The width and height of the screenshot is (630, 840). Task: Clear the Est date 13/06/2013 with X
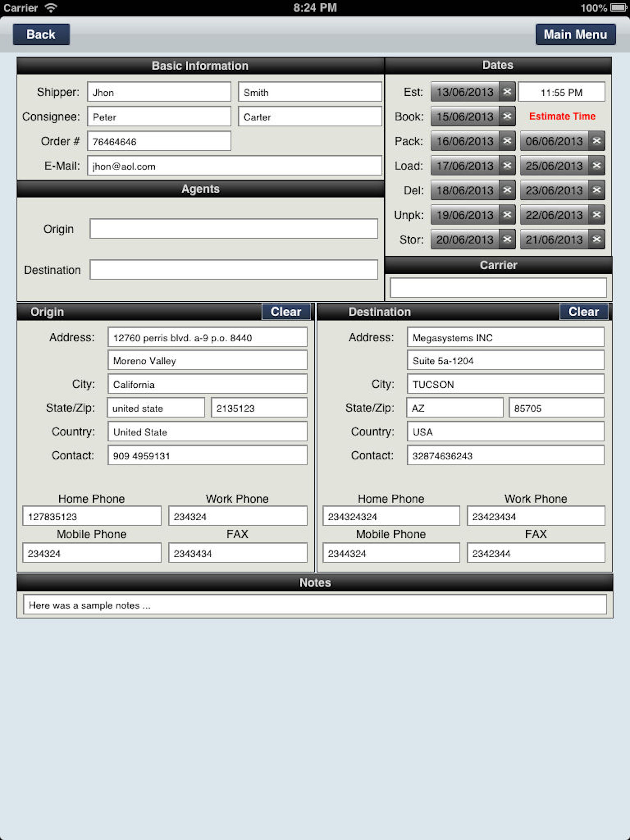507,92
